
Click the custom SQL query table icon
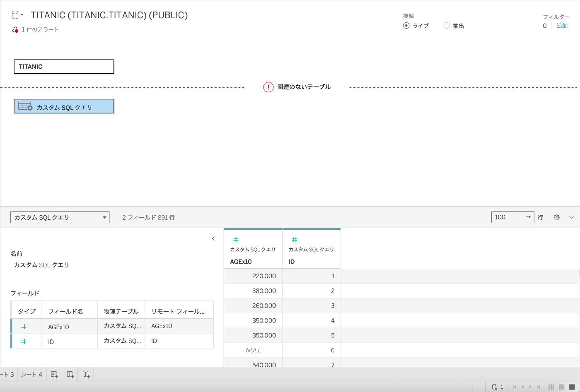[x=25, y=106]
